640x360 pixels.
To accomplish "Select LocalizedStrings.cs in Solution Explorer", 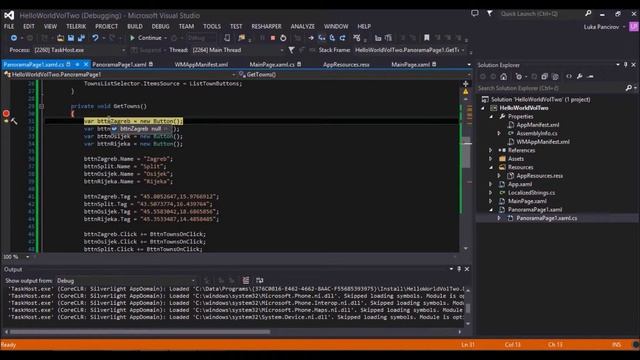I will coord(531,193).
